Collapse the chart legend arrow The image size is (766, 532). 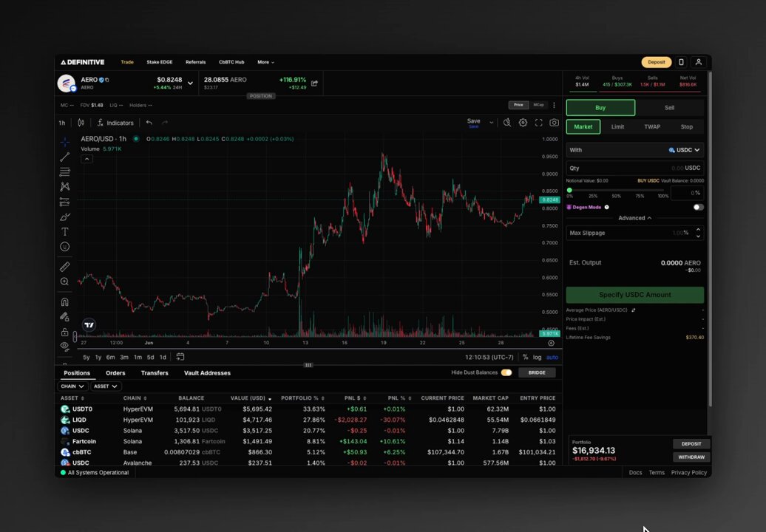click(87, 159)
